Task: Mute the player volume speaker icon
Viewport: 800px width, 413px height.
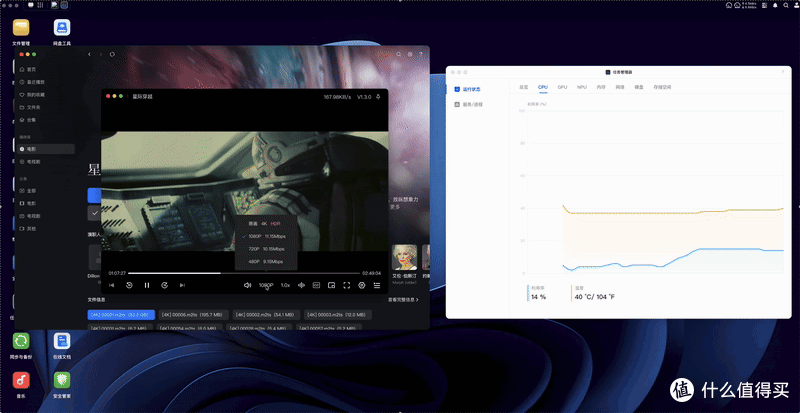Action: [247, 285]
